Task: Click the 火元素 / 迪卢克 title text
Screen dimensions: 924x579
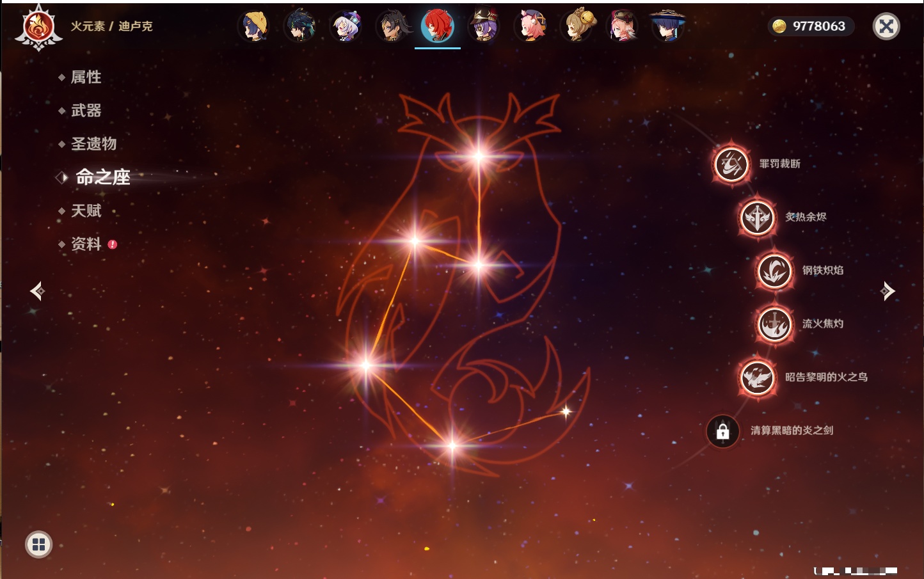Action: coord(111,26)
